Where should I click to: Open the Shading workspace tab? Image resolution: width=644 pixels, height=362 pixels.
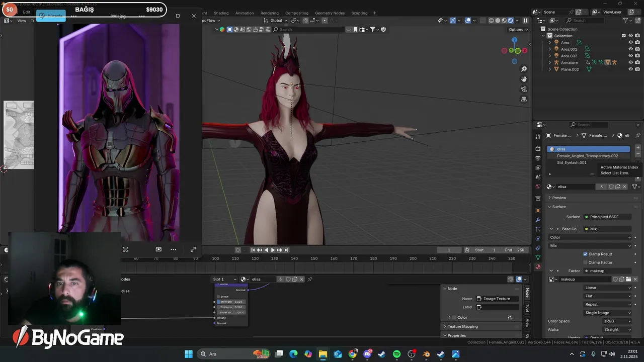[221, 13]
